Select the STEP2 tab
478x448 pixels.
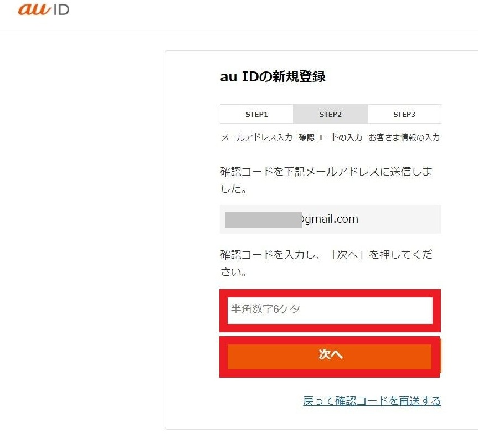[x=330, y=114]
